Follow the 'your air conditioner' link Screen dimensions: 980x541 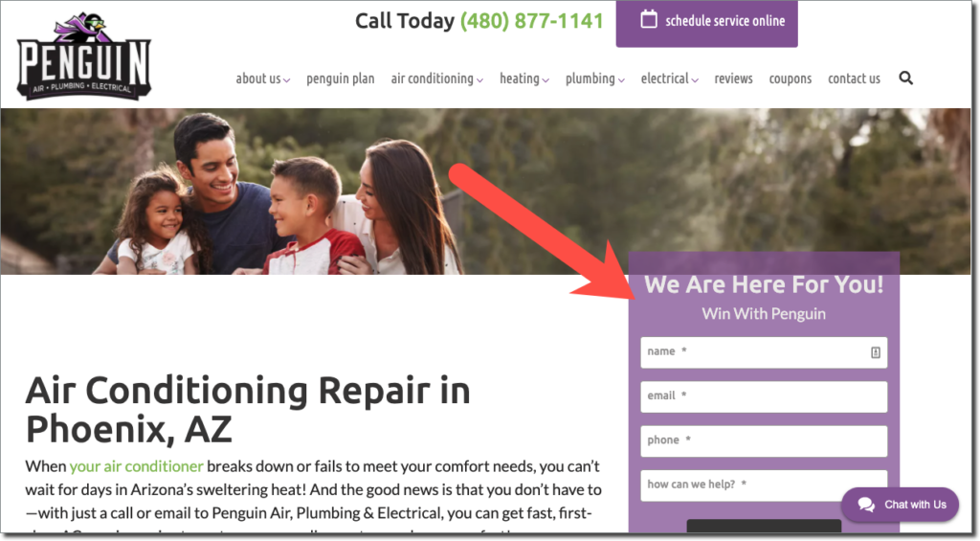136,466
